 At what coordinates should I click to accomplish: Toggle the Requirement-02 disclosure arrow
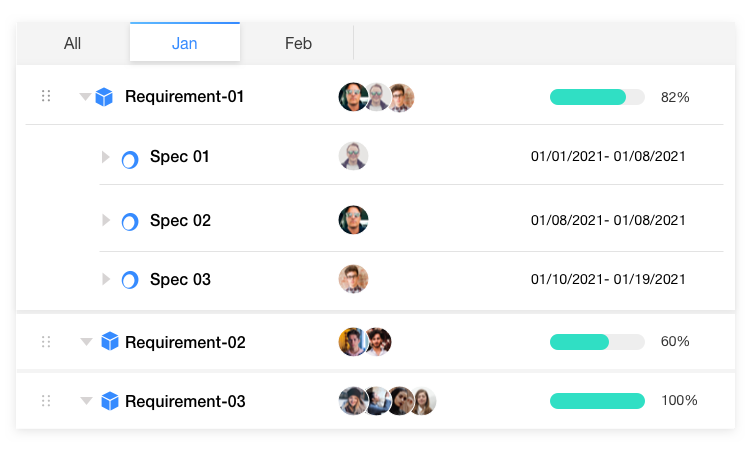(x=86, y=342)
